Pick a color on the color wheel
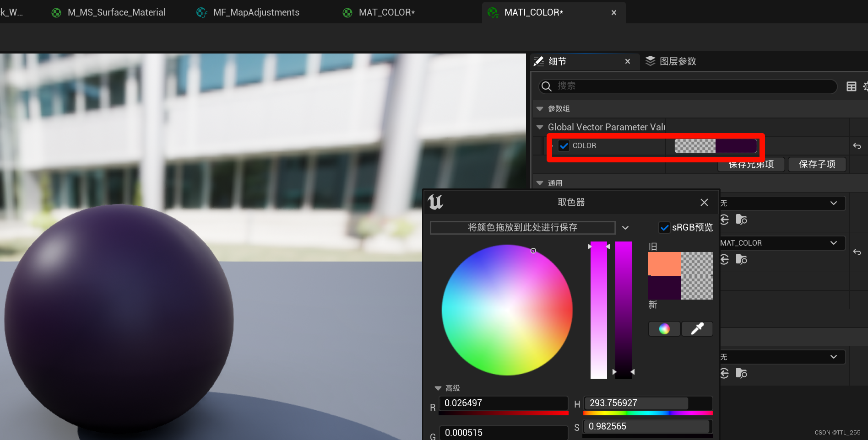Image resolution: width=868 pixels, height=440 pixels. point(507,310)
